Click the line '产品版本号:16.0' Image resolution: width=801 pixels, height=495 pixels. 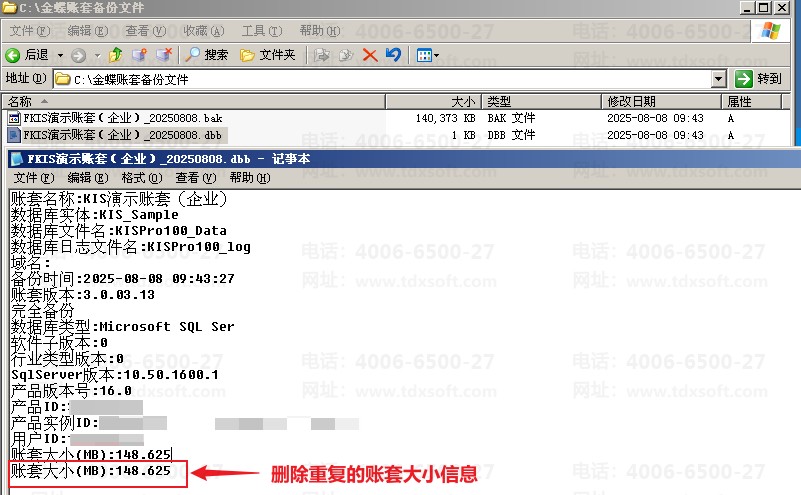pyautogui.click(x=71, y=391)
